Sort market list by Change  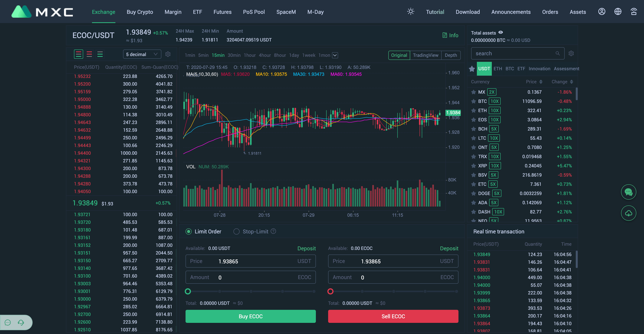(x=562, y=82)
